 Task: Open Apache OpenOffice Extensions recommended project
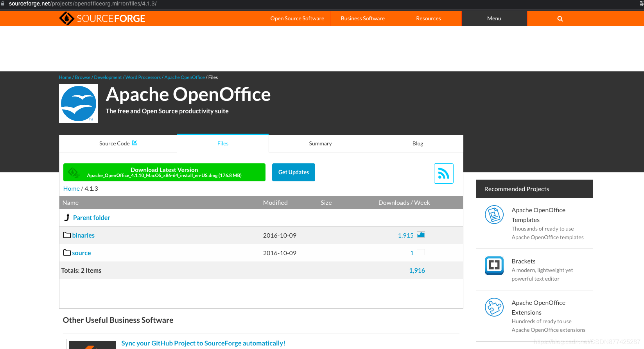pyautogui.click(x=538, y=308)
